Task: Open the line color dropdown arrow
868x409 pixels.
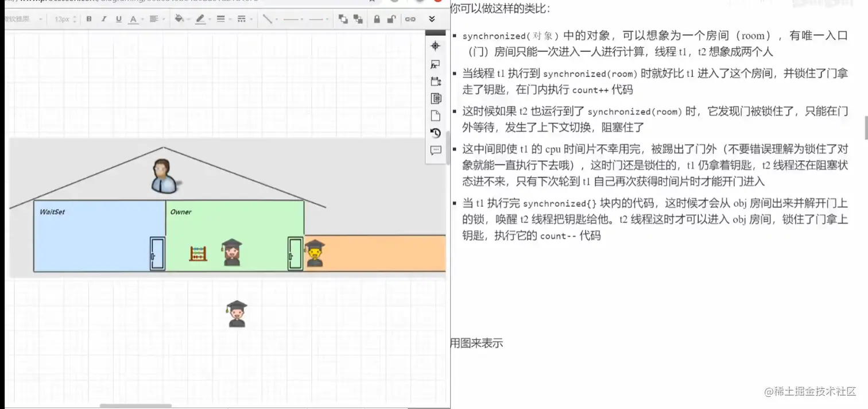Action: [x=209, y=20]
